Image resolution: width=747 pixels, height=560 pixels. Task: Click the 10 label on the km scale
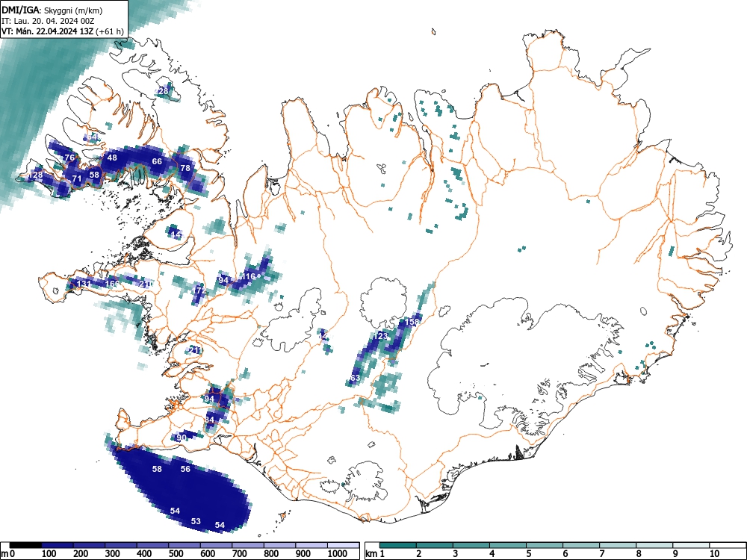click(x=713, y=554)
